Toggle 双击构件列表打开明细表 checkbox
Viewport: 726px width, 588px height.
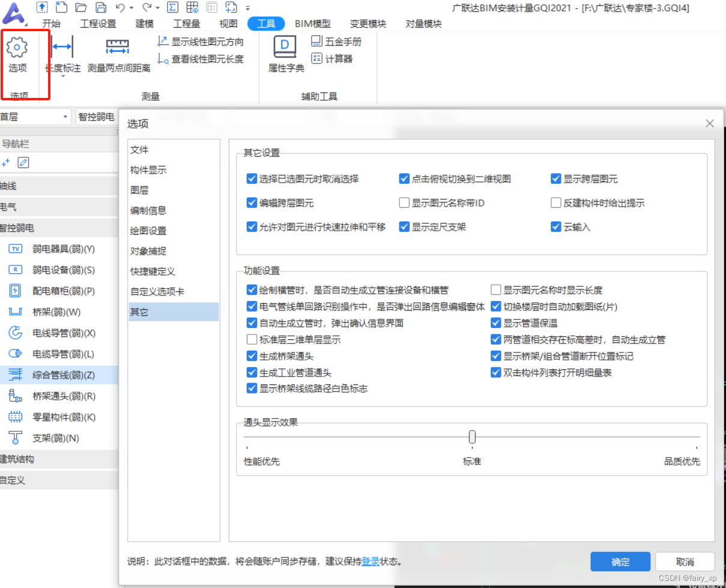496,372
